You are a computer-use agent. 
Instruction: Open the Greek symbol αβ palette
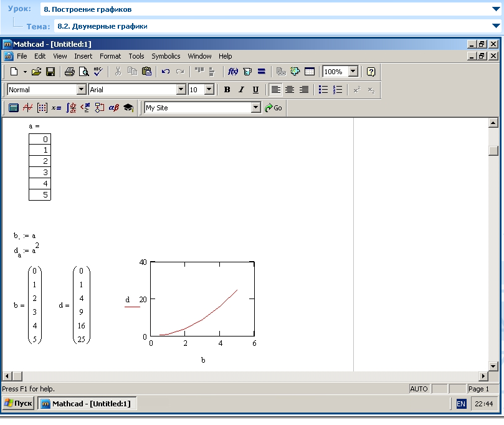[x=114, y=108]
